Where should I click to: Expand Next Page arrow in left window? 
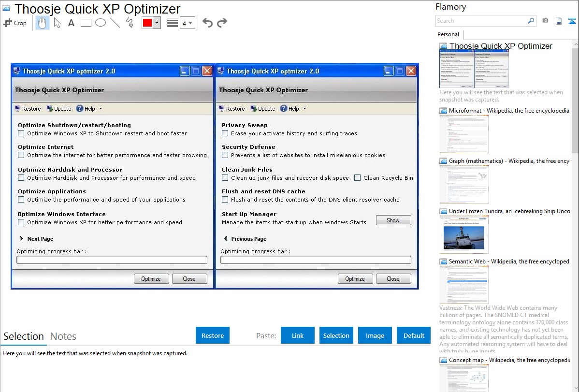22,239
